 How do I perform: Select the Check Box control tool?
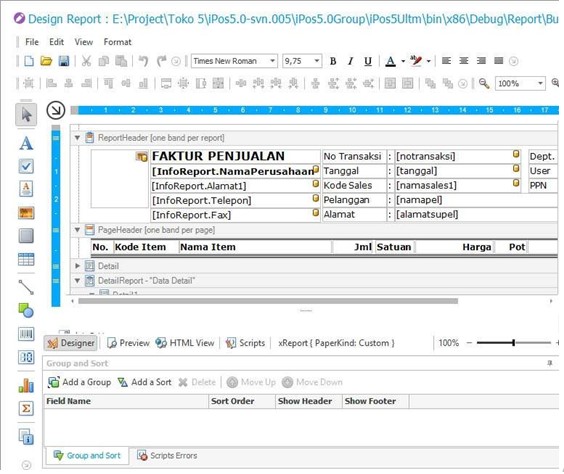(x=26, y=166)
